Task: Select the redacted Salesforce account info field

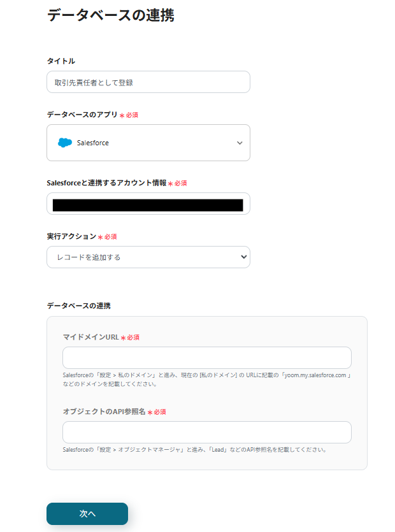Action: (x=148, y=203)
